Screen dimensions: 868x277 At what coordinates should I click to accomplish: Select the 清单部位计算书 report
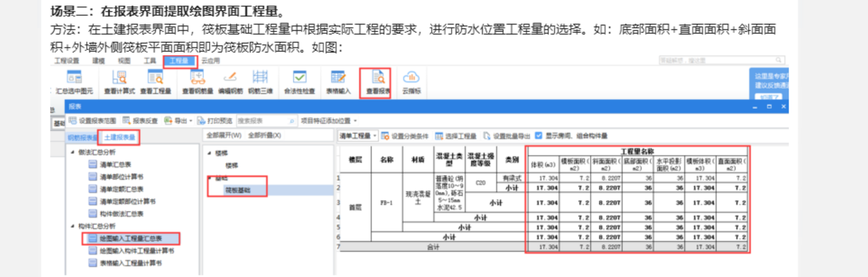(x=116, y=177)
